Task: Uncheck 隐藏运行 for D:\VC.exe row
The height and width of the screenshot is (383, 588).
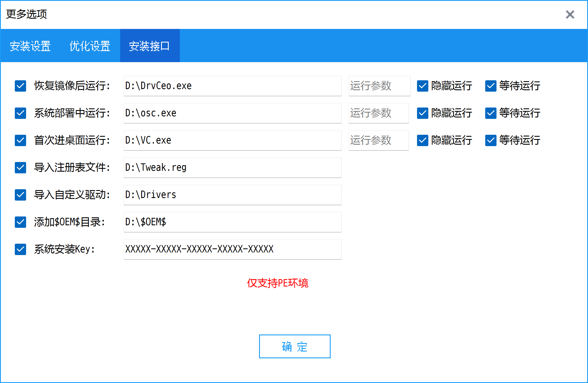Action: [422, 140]
